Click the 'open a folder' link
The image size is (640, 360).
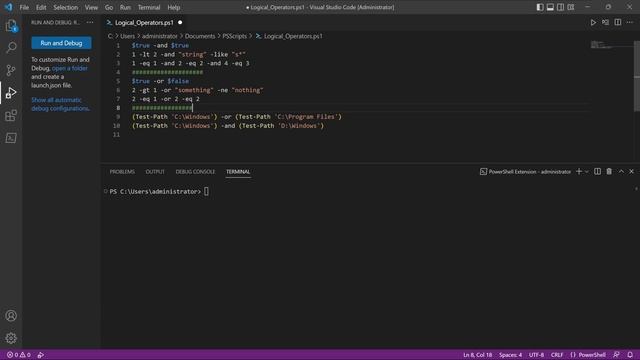[x=70, y=68]
